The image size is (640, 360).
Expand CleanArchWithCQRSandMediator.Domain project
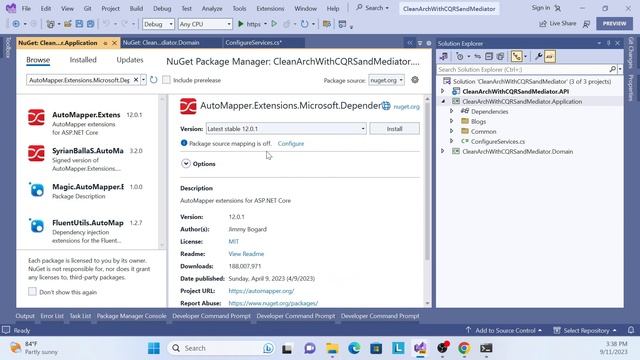click(443, 151)
